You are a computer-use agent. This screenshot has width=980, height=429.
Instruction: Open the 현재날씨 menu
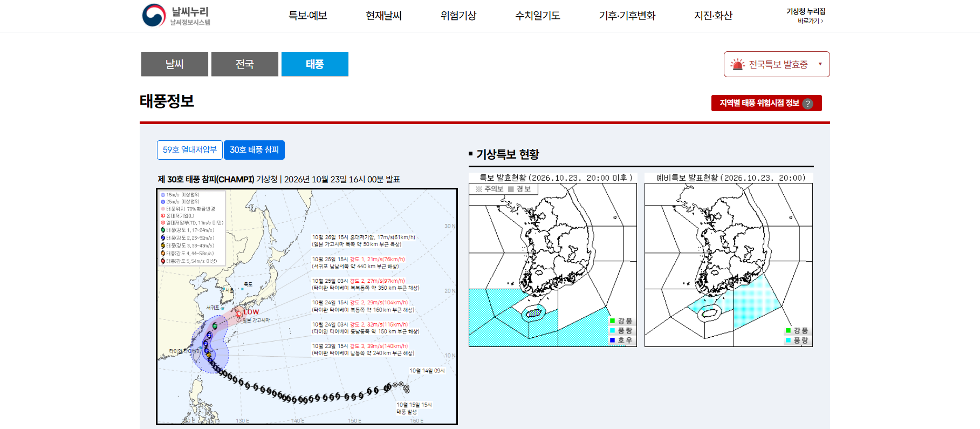click(383, 16)
